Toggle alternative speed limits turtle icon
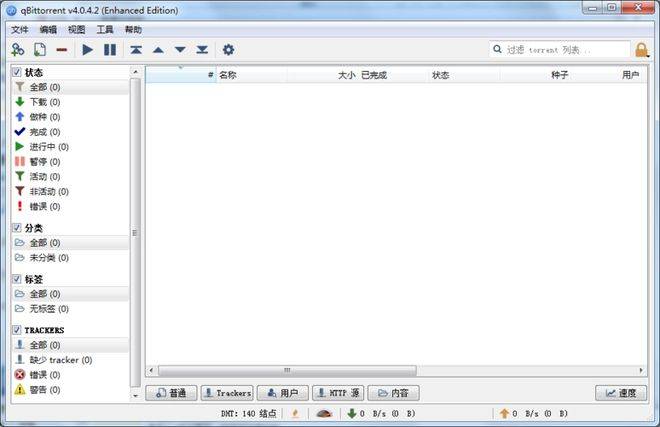Screen dimensions: 660x427 tap(324, 414)
